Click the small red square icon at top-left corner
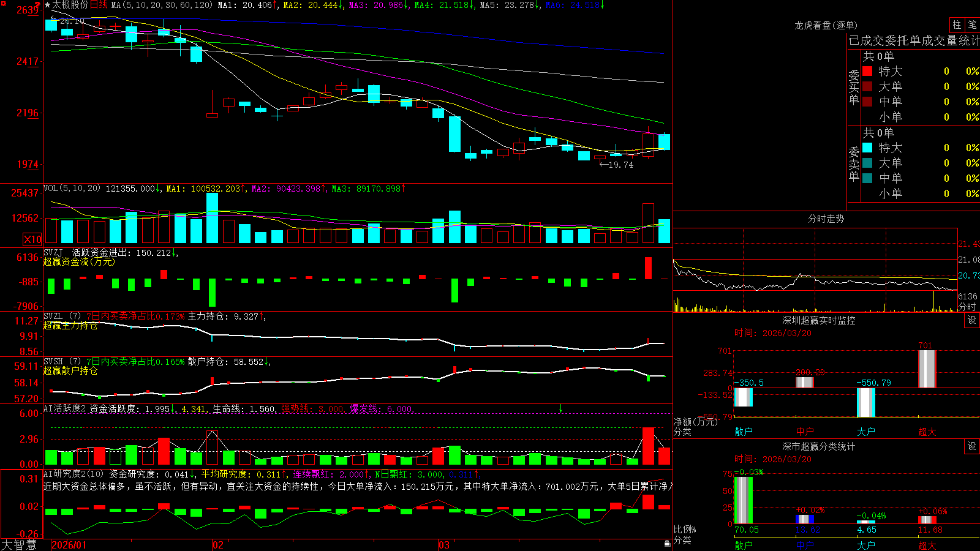Viewport: 980px width, 551px height. tap(2, 2)
